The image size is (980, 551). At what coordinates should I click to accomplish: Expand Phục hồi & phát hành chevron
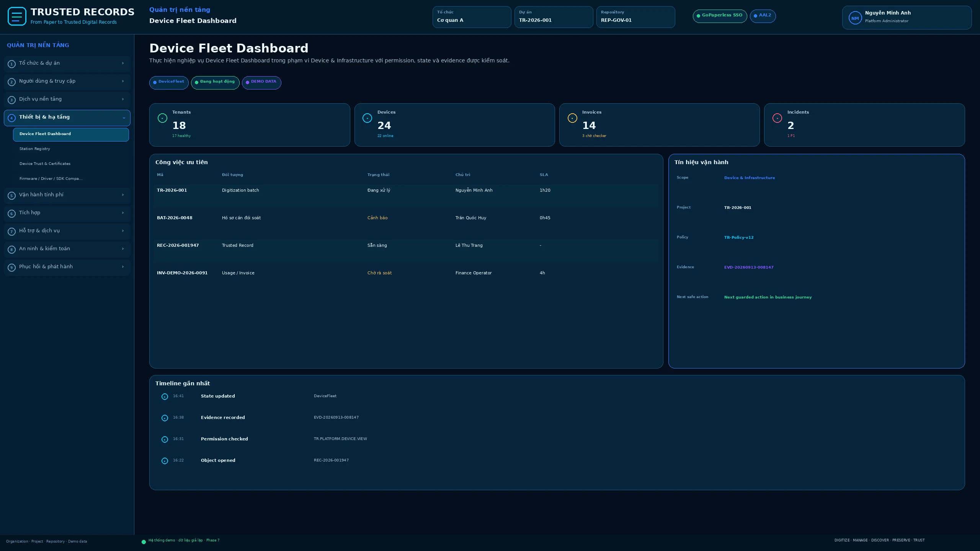[x=123, y=267]
